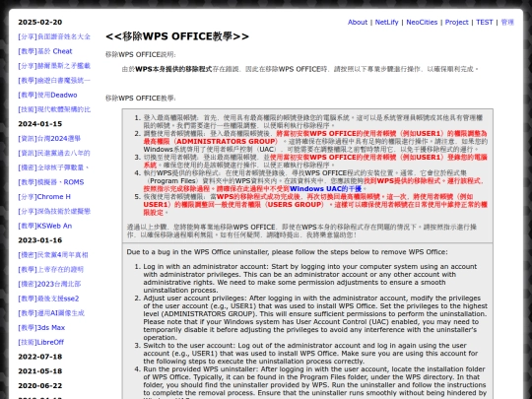Open the [分享] post third under 2025-02-20
The height and width of the screenshot is (399, 532).
pos(54,66)
